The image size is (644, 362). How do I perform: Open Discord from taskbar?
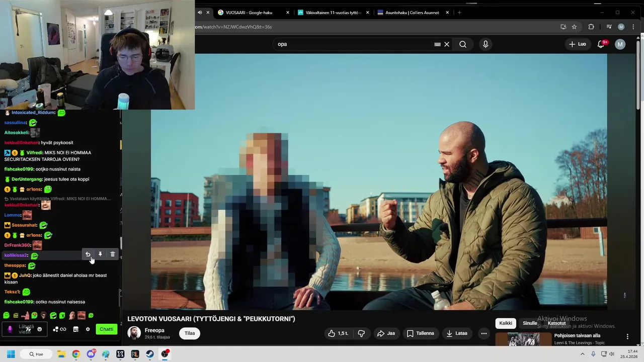(91, 354)
